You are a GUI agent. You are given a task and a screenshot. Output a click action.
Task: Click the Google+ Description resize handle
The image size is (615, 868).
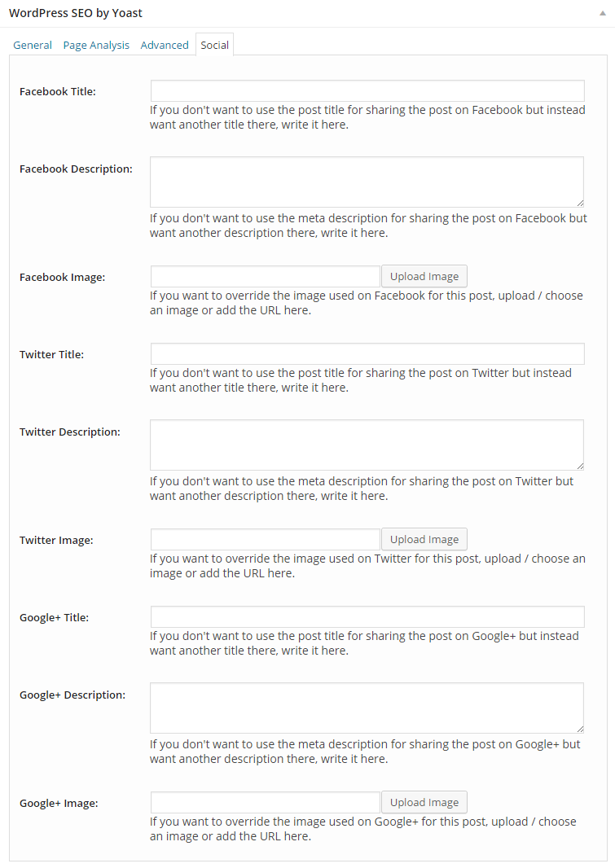click(x=580, y=730)
